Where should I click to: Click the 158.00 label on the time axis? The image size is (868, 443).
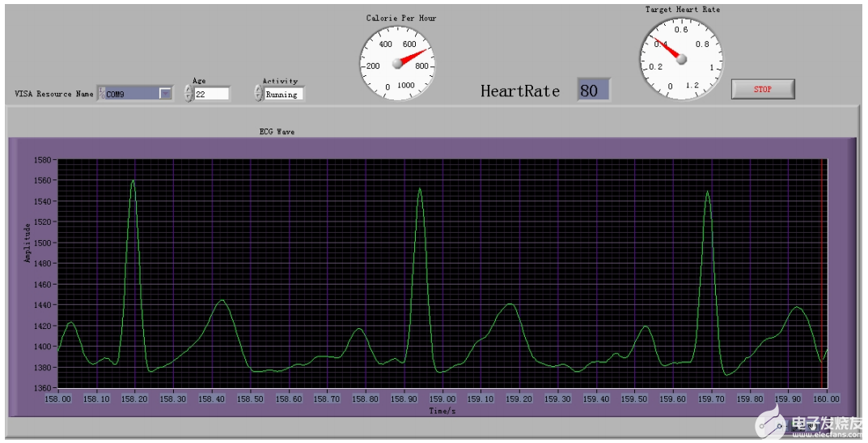58,399
